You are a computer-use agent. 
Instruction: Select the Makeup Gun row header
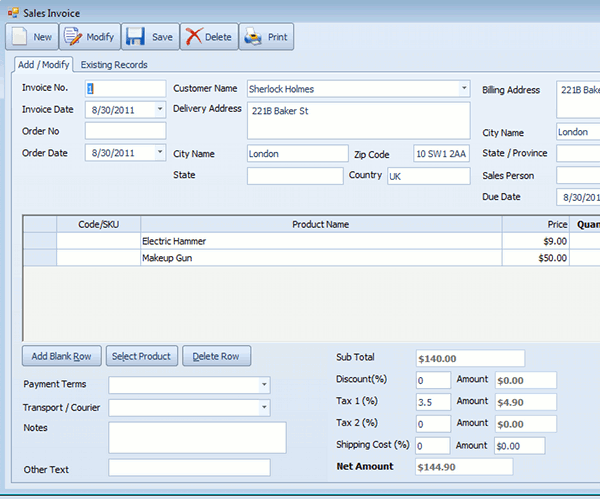pyautogui.click(x=40, y=258)
